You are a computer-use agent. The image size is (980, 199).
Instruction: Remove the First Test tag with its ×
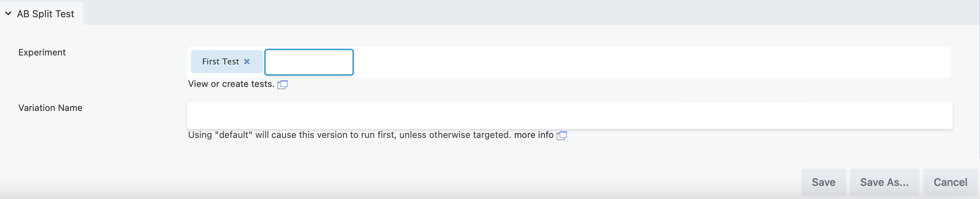[x=247, y=61]
